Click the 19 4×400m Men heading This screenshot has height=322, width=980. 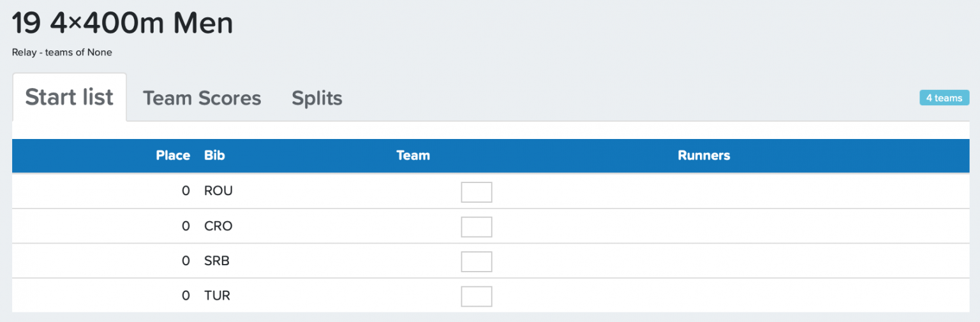[x=122, y=24]
